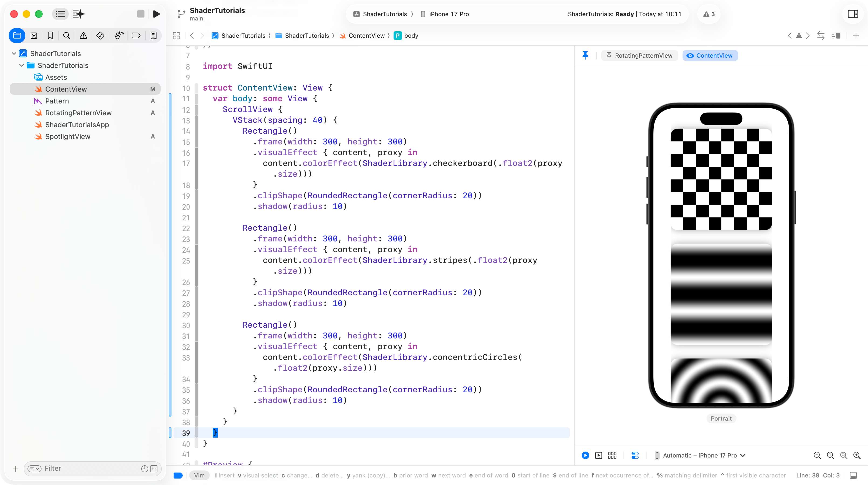Open the Report navigator icon
Viewport: 868px width, 485px height.
(153, 36)
